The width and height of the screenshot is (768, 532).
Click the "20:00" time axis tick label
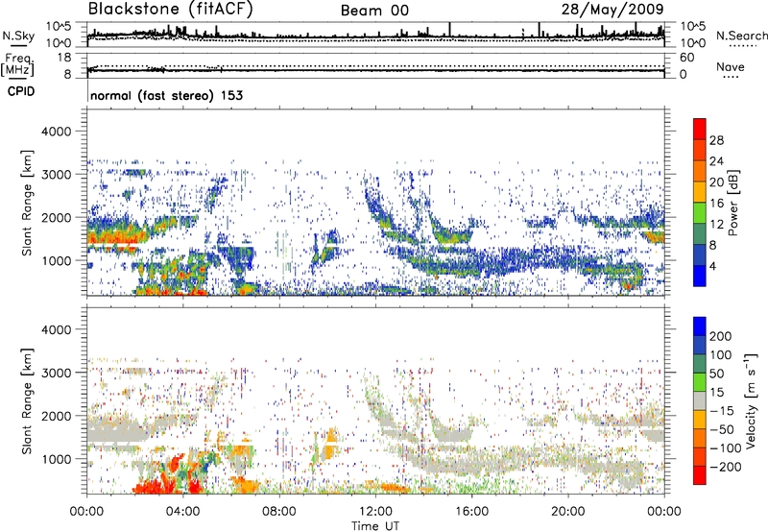tap(568, 512)
